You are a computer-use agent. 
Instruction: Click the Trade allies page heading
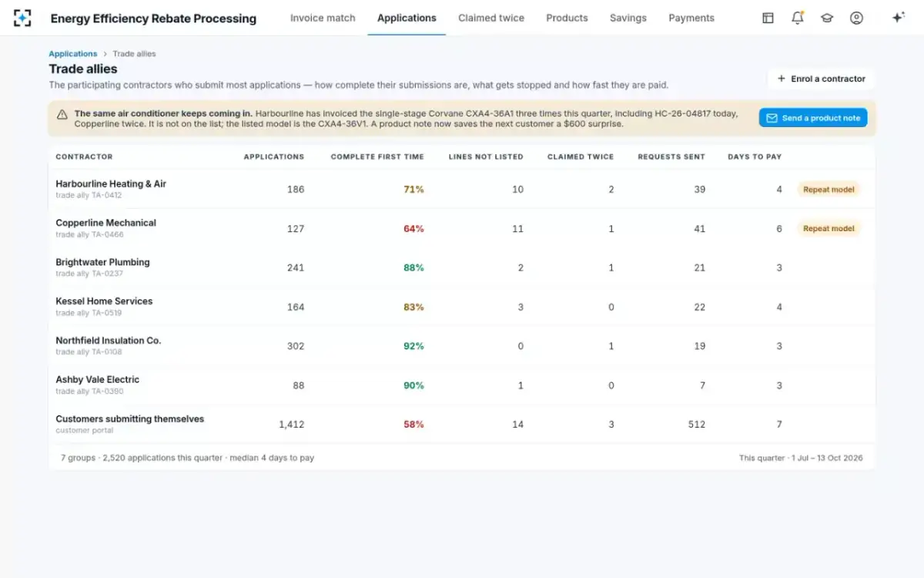pos(83,69)
